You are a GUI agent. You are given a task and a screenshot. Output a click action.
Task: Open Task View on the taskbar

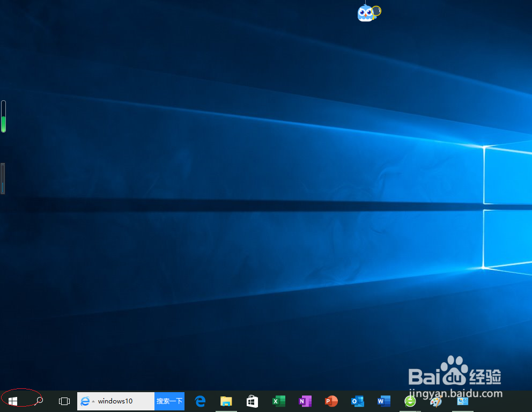coord(64,401)
